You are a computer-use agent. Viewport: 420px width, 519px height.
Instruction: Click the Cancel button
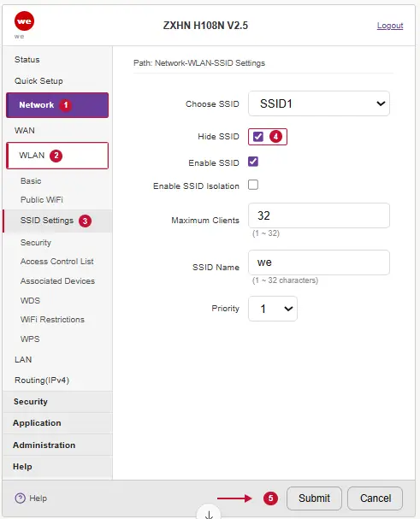[x=376, y=498]
